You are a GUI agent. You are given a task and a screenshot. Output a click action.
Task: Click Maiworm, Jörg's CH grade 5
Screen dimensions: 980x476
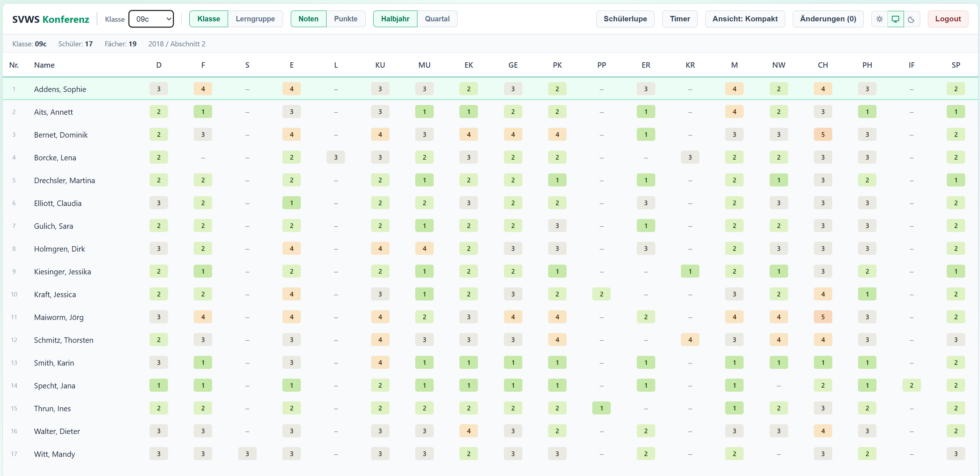pos(823,317)
